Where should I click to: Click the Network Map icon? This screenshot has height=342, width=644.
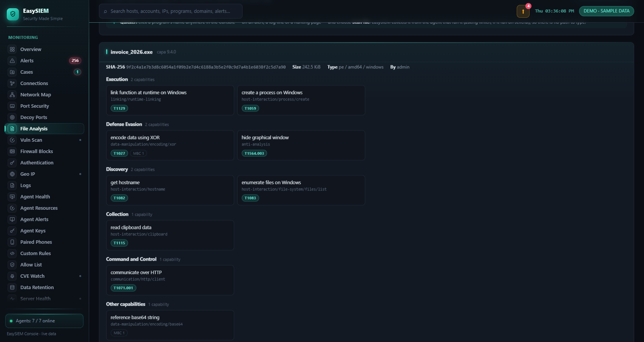(12, 95)
